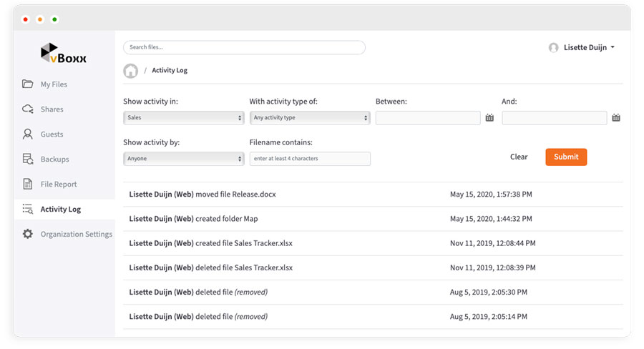Open the Lisette Duijn user menu

[582, 48]
